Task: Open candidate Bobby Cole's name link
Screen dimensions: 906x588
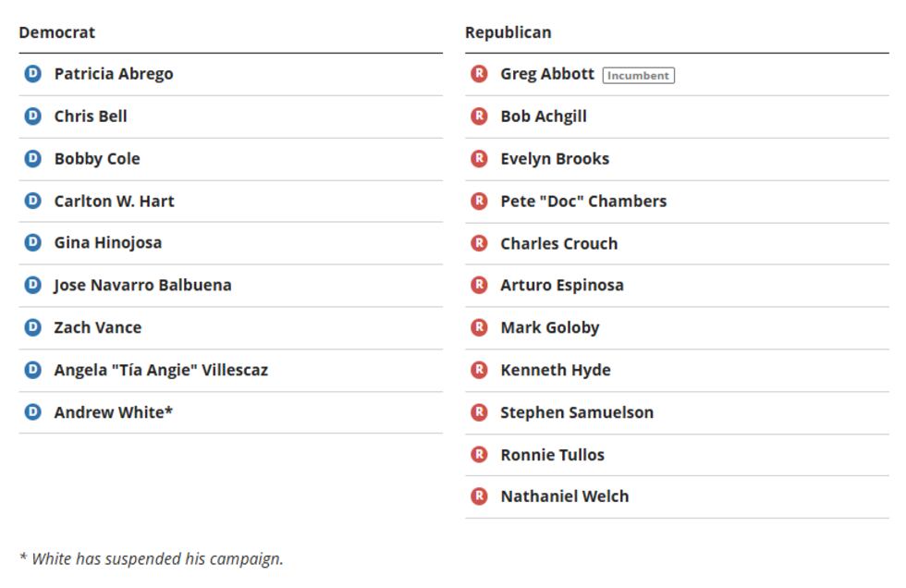Action: pos(97,159)
